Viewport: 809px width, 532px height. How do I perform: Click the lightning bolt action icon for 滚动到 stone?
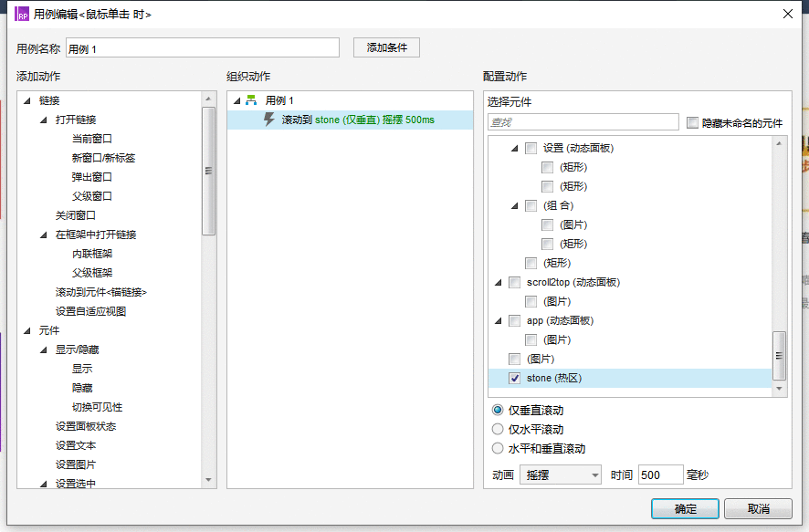(x=268, y=120)
